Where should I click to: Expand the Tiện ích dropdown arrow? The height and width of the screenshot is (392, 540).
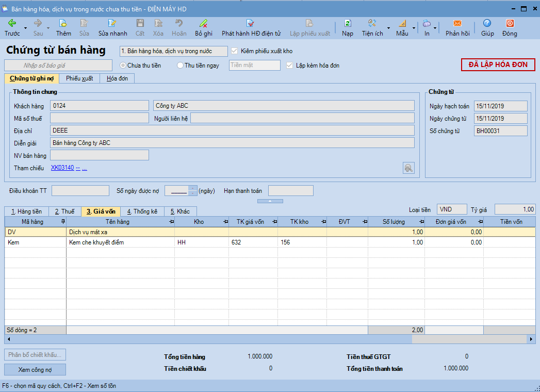(x=388, y=28)
